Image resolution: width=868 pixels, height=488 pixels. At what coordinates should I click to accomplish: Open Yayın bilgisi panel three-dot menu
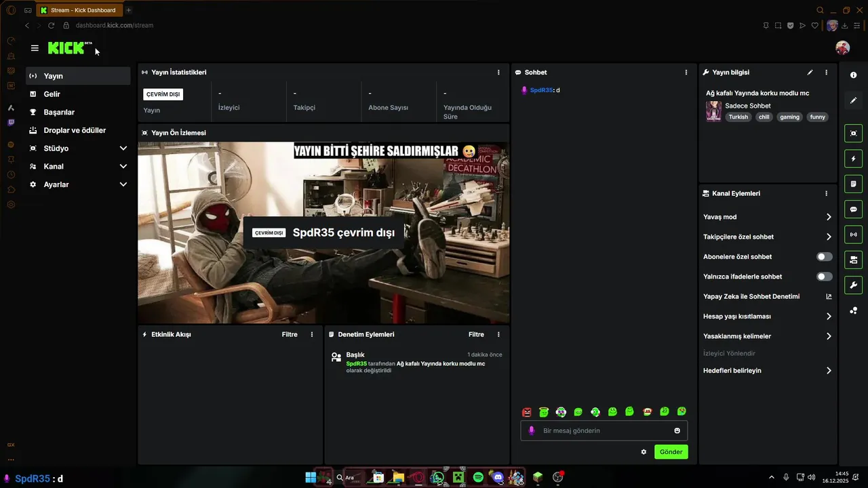[826, 73]
